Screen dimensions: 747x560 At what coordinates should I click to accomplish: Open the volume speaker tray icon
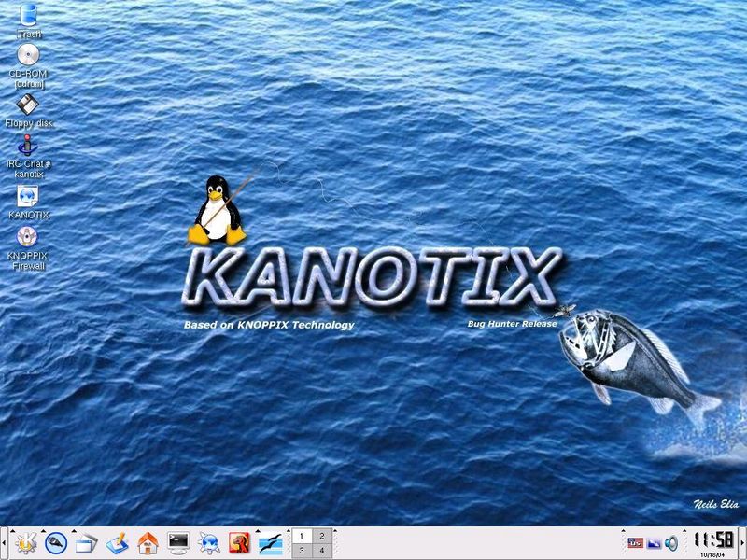(671, 543)
